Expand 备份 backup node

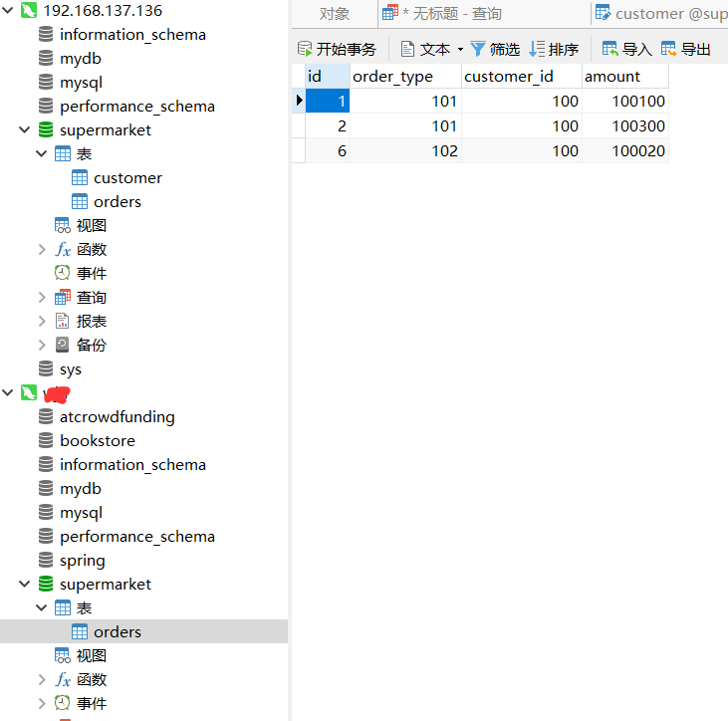[42, 345]
